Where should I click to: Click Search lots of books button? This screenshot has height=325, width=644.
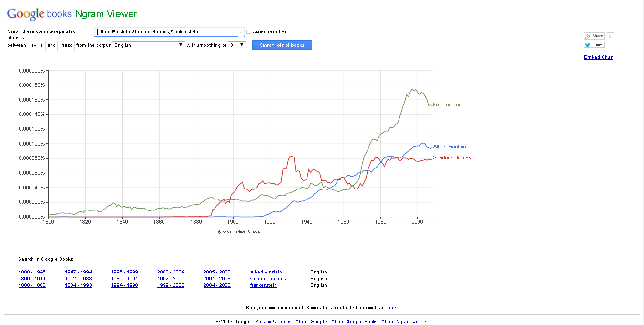(282, 45)
